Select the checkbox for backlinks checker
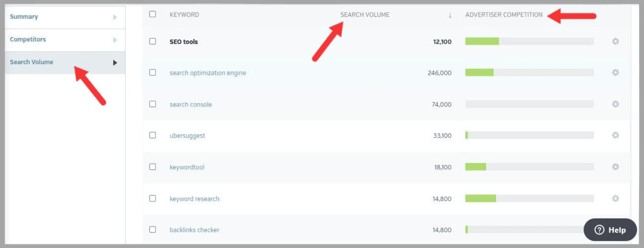 point(153,230)
